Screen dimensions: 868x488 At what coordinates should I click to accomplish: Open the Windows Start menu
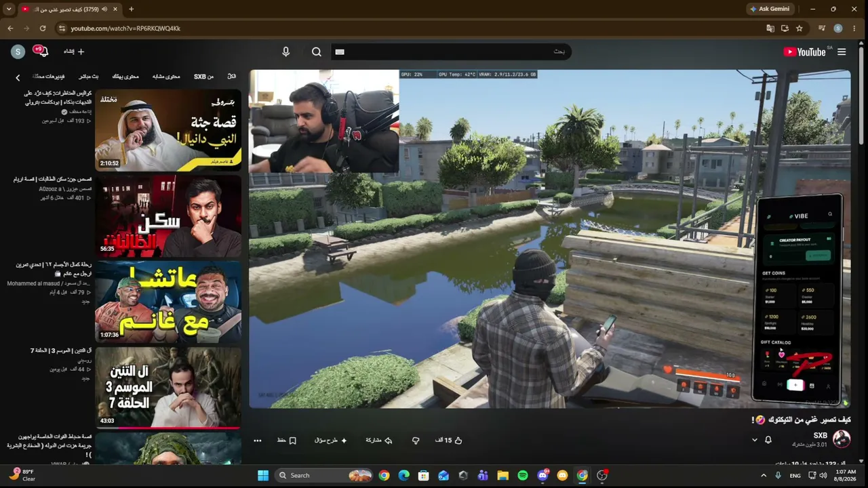point(263,476)
